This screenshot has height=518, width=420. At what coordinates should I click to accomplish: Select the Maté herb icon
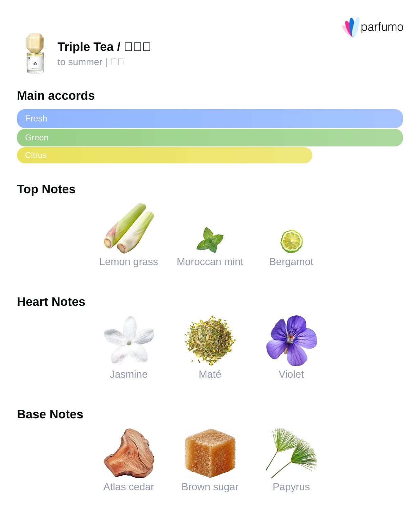coord(210,340)
